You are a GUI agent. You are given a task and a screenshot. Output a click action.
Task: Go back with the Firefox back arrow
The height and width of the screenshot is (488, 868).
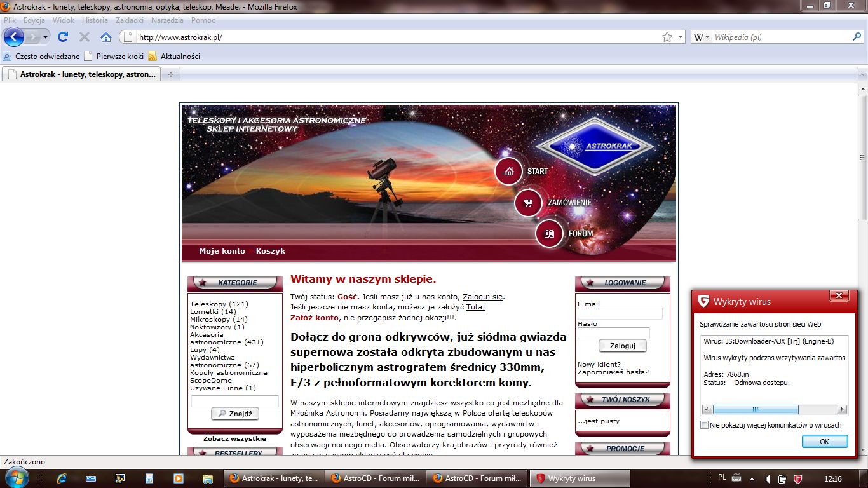(x=13, y=37)
